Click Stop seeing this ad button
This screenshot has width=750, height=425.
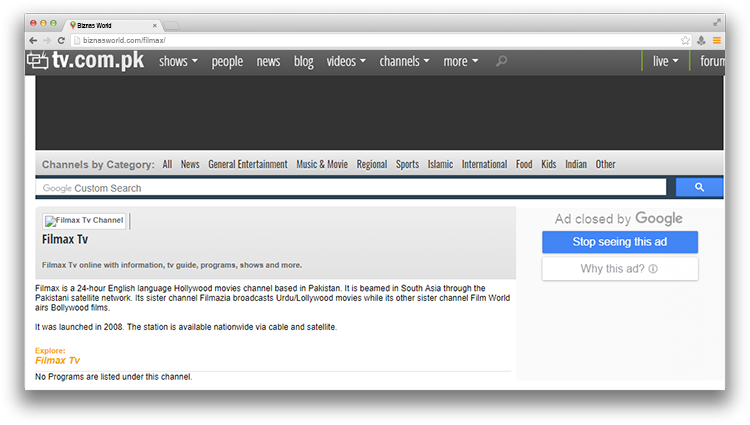point(619,242)
